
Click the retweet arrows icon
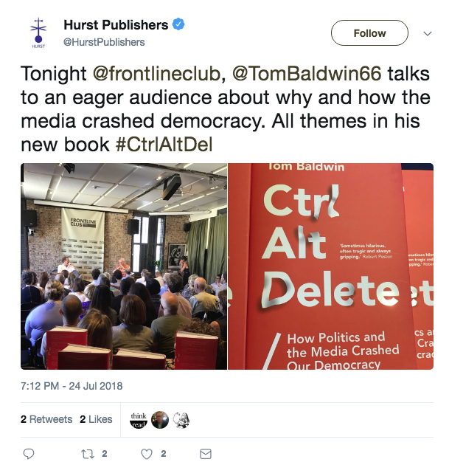click(x=88, y=454)
